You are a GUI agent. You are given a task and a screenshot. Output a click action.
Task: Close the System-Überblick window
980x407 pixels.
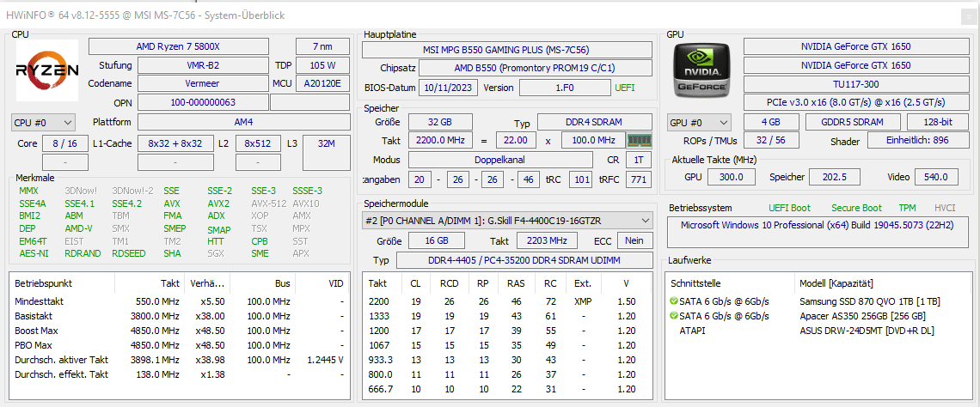click(970, 15)
